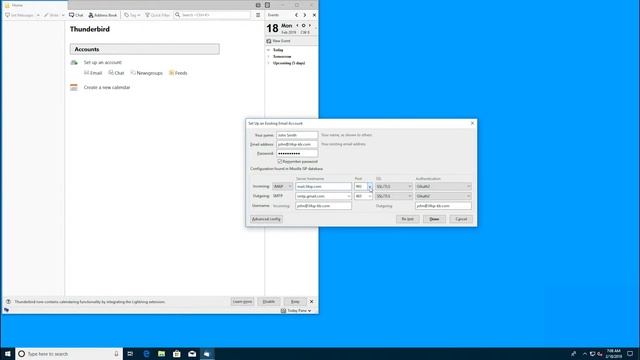Open the incoming port dropdown arrow

pos(369,187)
